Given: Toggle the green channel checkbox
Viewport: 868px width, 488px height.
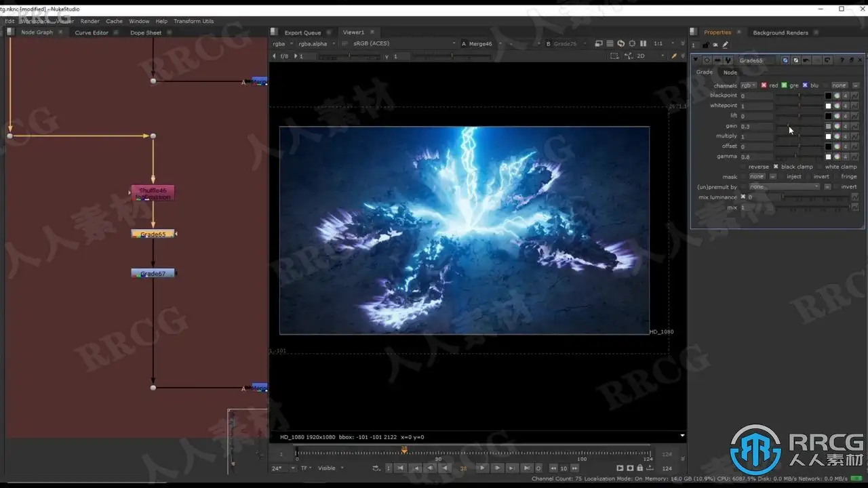Looking at the screenshot, I should coord(784,85).
